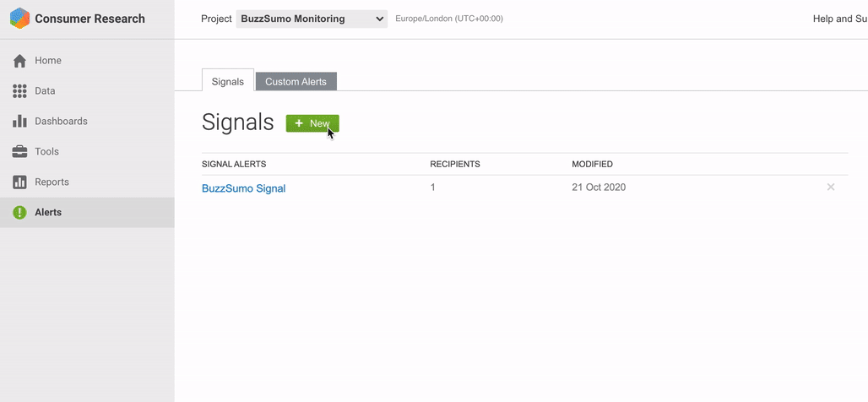
Task: Open Home via the house icon
Action: point(20,61)
